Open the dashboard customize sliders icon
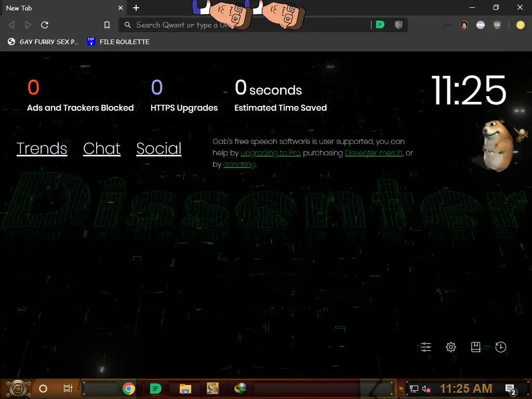This screenshot has width=532, height=399. point(426,347)
